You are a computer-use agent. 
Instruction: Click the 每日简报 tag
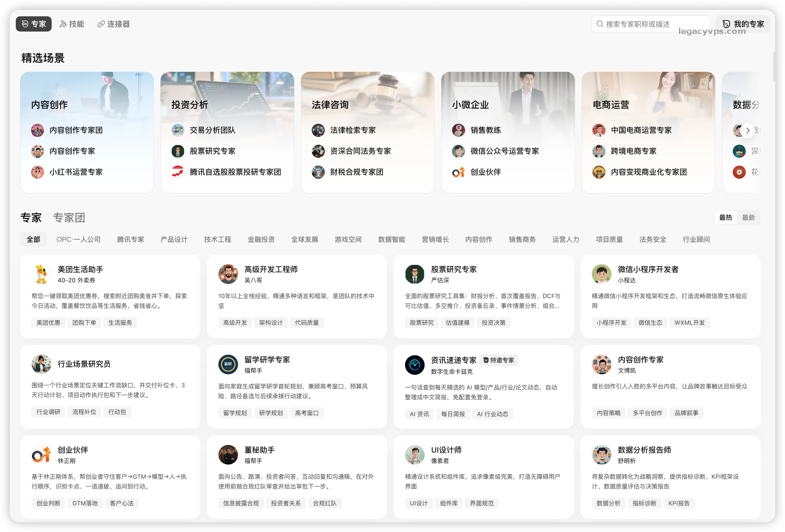tap(453, 414)
